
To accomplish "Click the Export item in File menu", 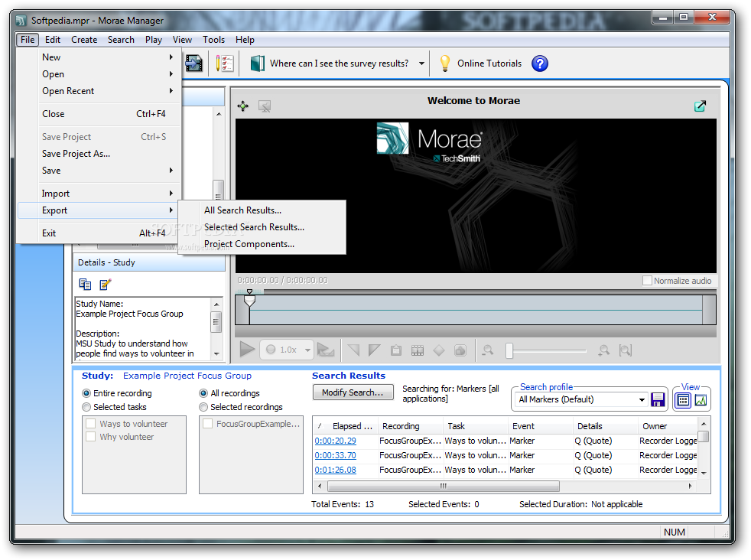I will pos(99,210).
